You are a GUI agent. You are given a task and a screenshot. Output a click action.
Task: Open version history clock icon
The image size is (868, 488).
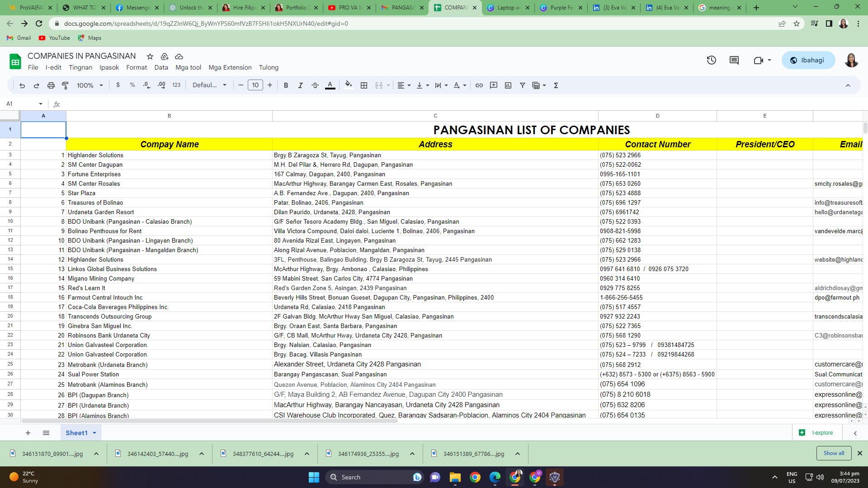(x=712, y=60)
